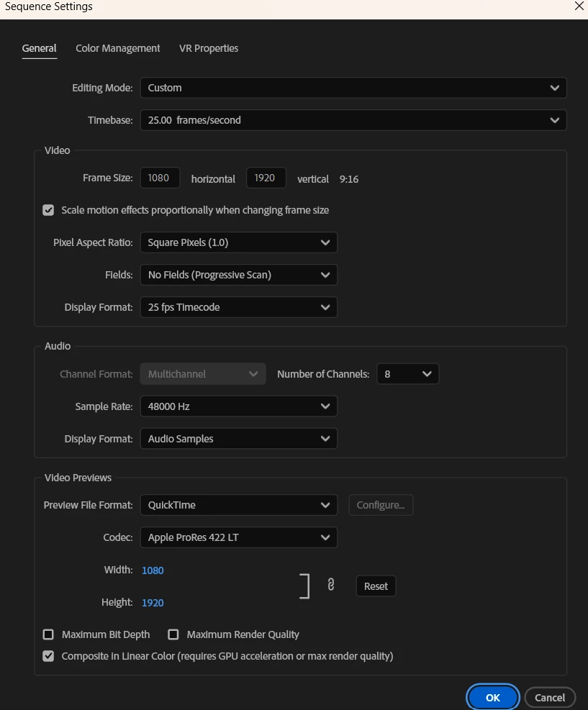The height and width of the screenshot is (710, 588).
Task: Click the blue preview Width value
Action: coord(153,570)
